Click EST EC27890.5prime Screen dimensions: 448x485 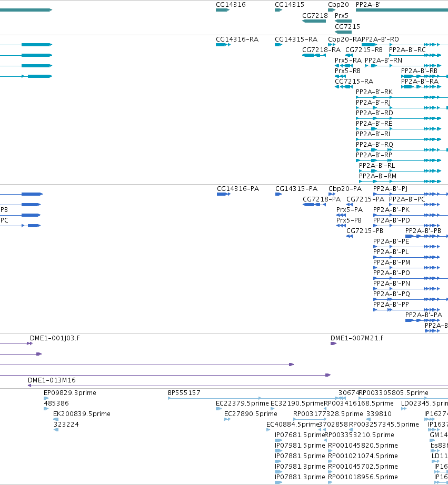tap(251, 414)
